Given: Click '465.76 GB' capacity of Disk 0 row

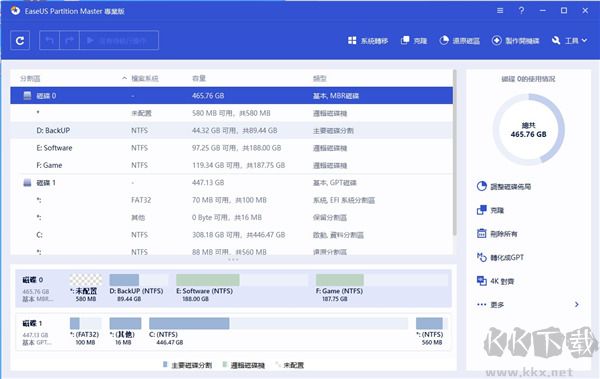Looking at the screenshot, I should tap(208, 96).
